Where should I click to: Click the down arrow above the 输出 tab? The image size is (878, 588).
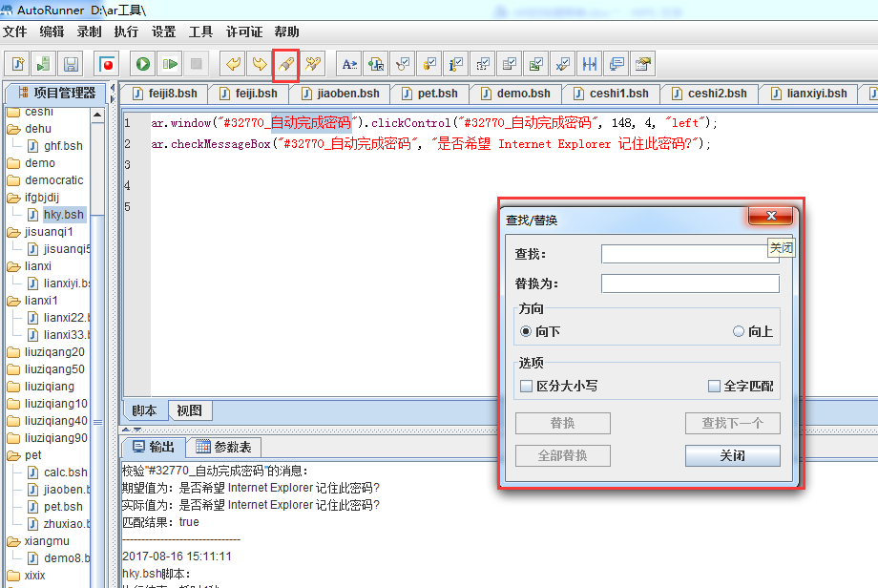click(137, 430)
